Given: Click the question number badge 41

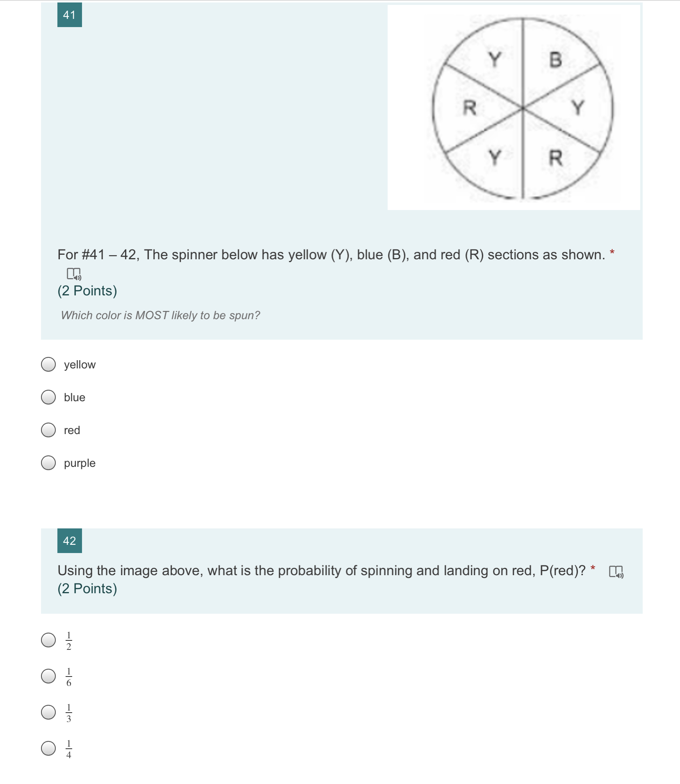Looking at the screenshot, I should coord(69,15).
